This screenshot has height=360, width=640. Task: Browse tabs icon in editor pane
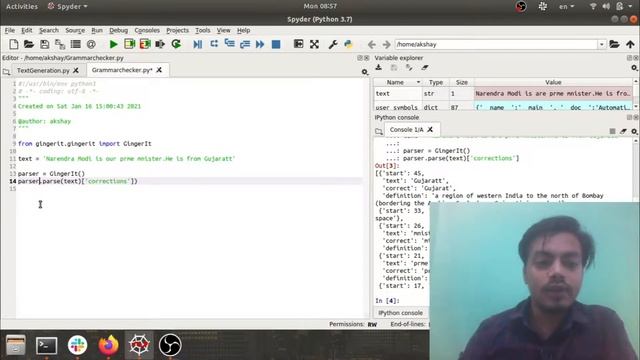(6, 72)
